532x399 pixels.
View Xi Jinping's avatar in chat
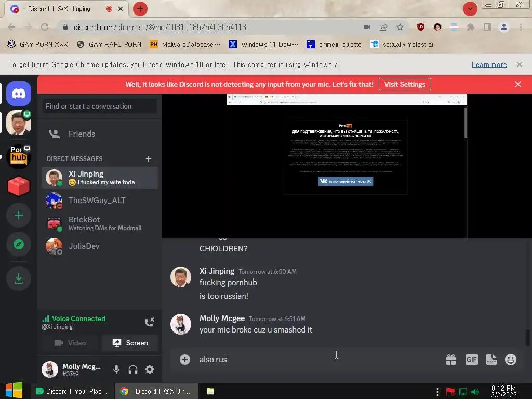[180, 277]
